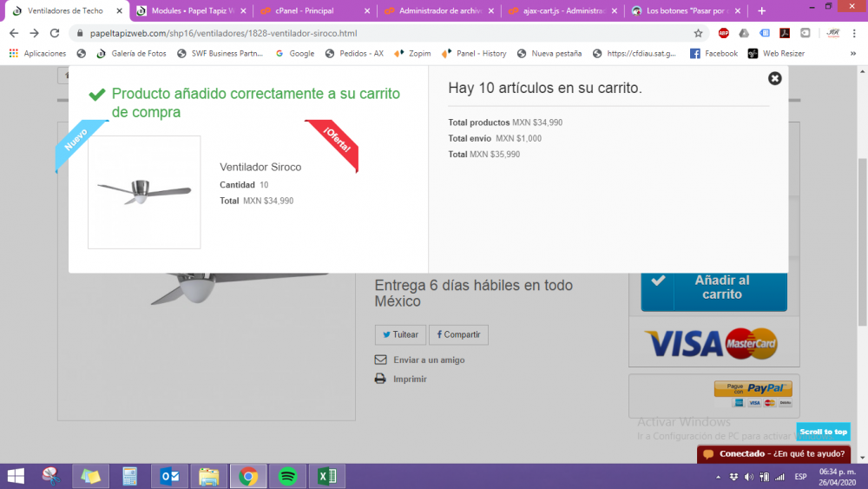Click the envelope icon beside Enviar a un amigo
868x489 pixels.
[380, 360]
